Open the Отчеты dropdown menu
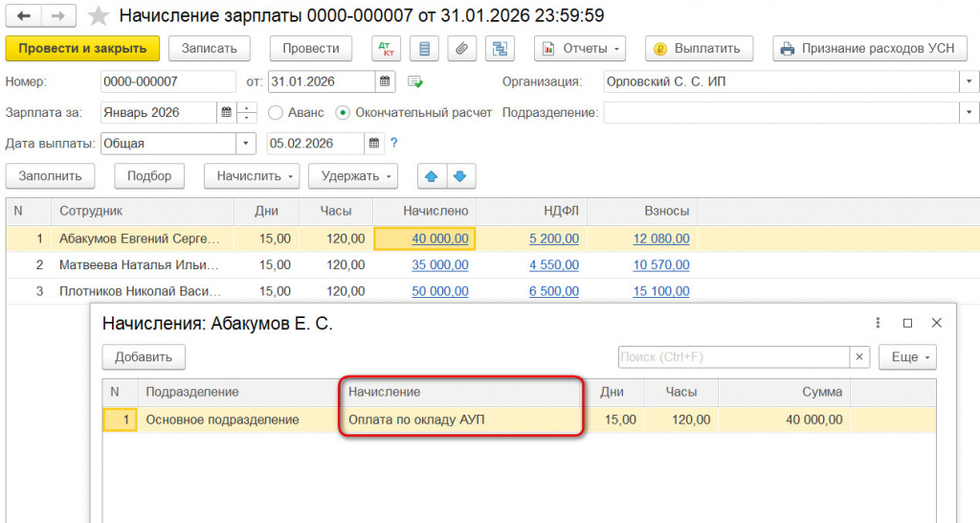 [580, 49]
